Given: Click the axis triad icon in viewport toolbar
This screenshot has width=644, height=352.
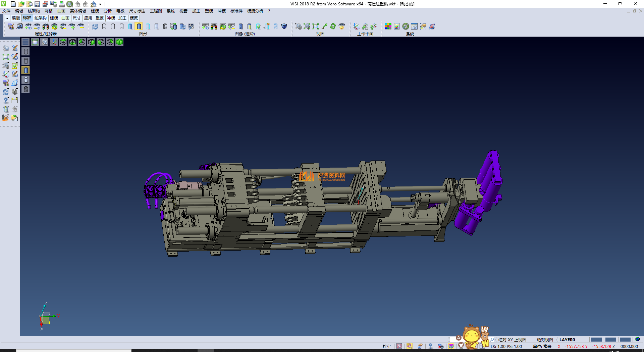Looking at the screenshot, I should [x=54, y=42].
